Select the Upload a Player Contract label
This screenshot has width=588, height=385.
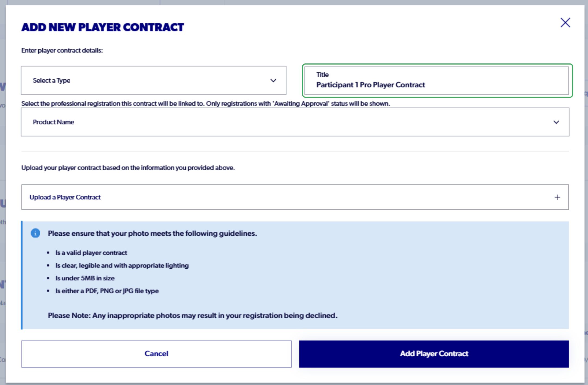point(65,197)
